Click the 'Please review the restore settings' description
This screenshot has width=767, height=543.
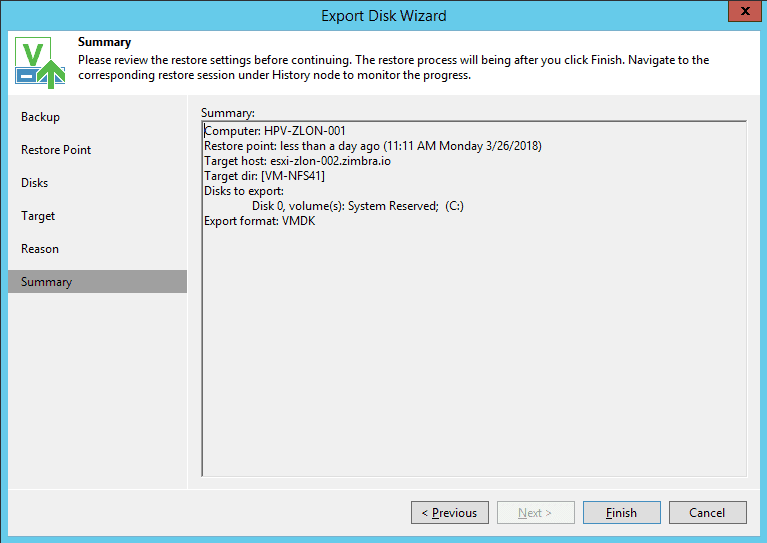(x=393, y=68)
